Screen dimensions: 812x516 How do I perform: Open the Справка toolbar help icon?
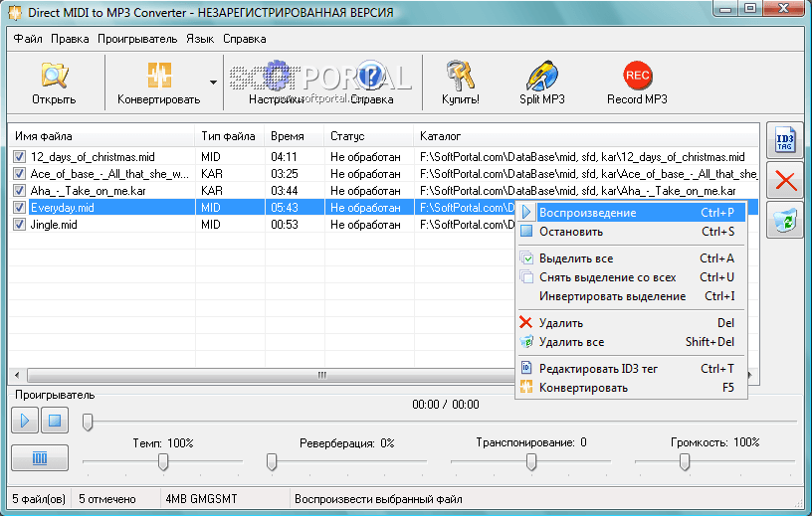[x=371, y=83]
